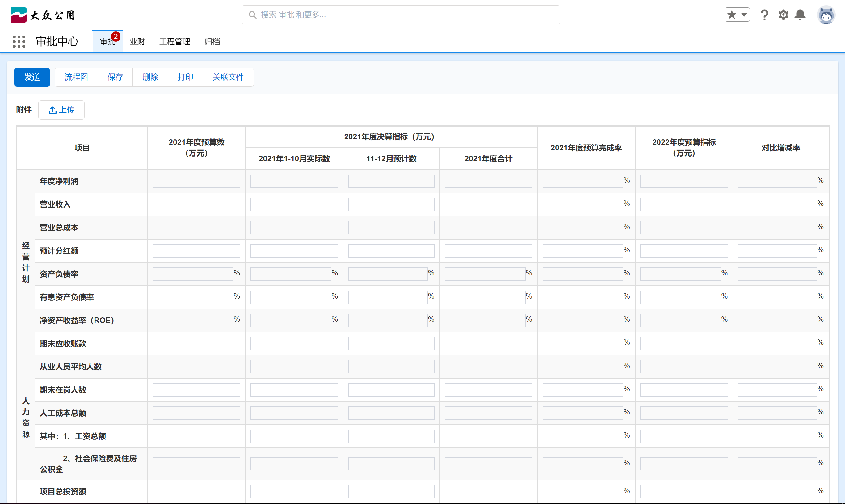Click 年度净利润 对比增减率 field
Screen dimensions: 845x504
(777, 181)
